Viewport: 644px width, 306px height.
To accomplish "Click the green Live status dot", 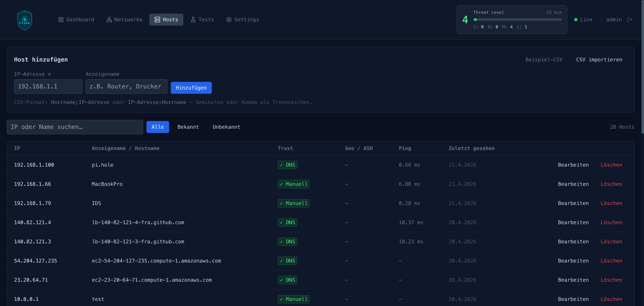I will click(x=576, y=20).
